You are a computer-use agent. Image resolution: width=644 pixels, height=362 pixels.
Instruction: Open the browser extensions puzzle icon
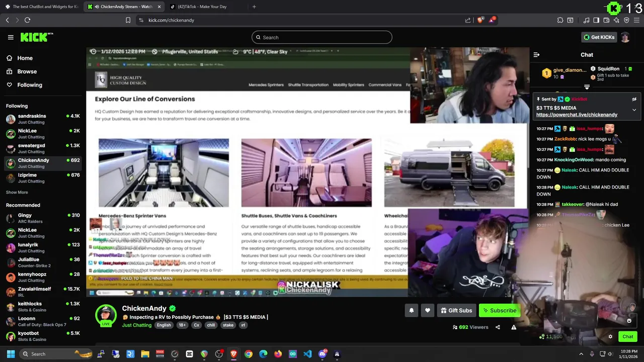pyautogui.click(x=560, y=20)
